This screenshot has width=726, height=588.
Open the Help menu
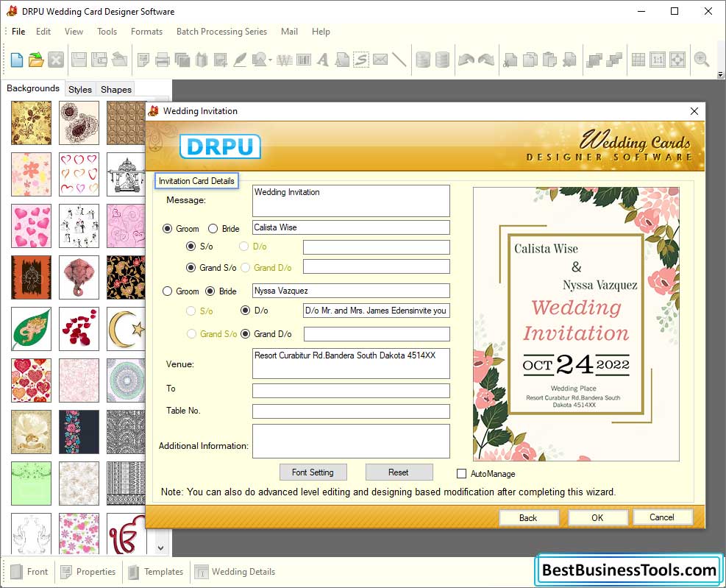pyautogui.click(x=321, y=32)
